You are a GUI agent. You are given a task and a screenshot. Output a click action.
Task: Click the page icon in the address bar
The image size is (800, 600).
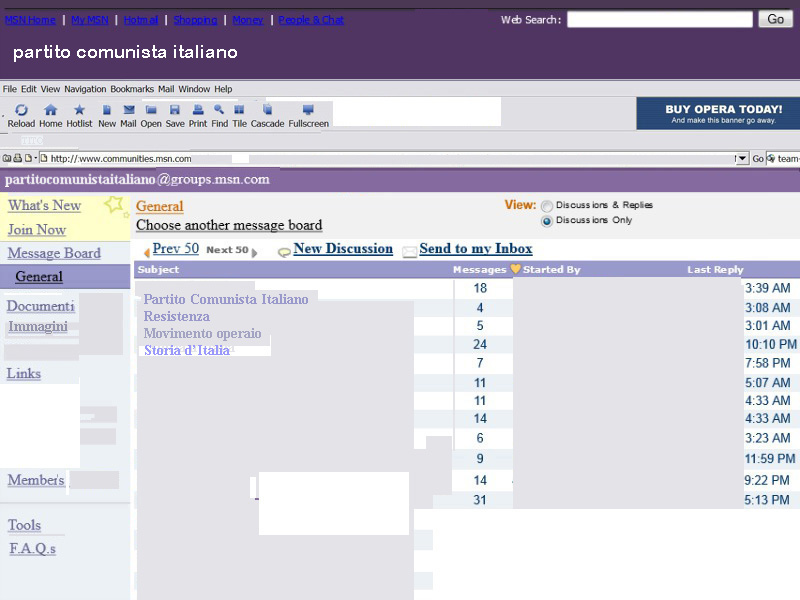pos(44,159)
